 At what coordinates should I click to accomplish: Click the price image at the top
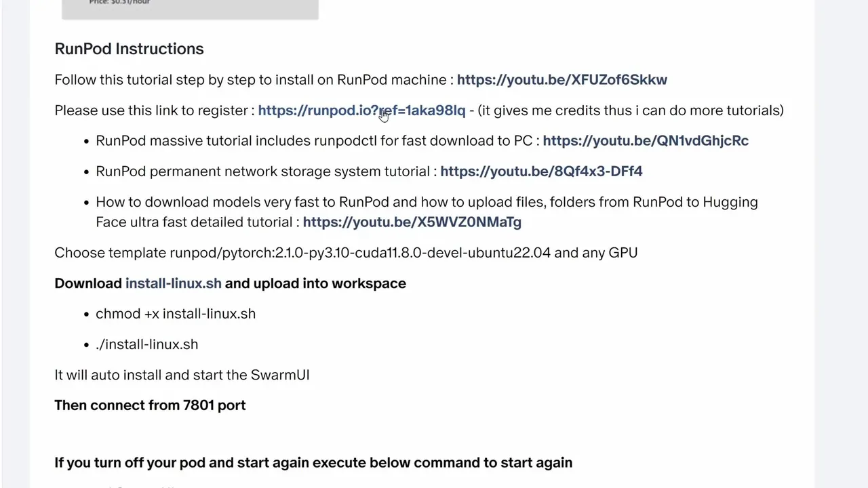click(x=190, y=8)
